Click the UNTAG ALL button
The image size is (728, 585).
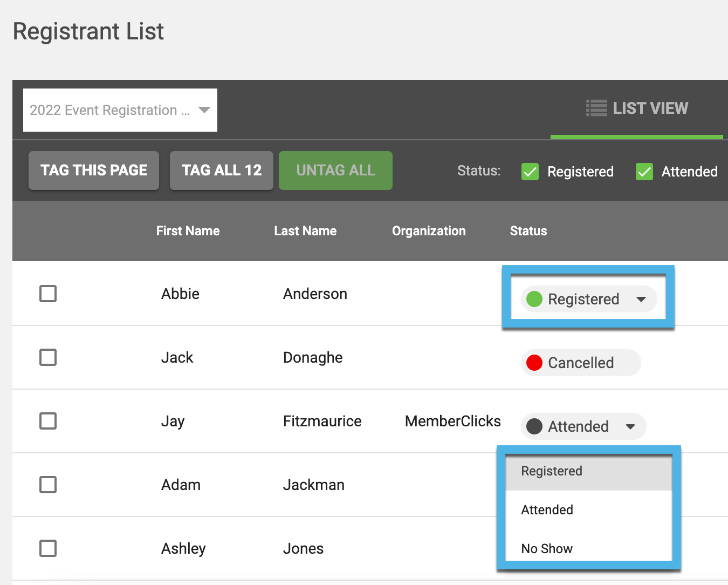coord(335,171)
